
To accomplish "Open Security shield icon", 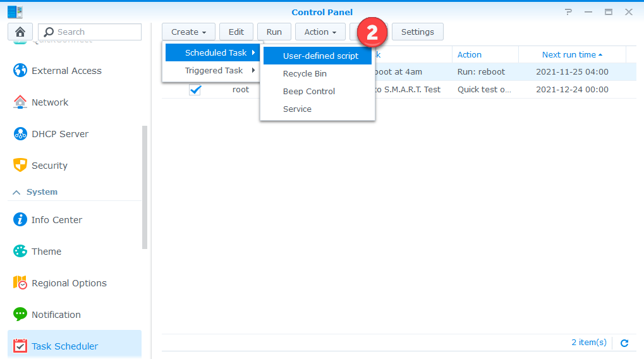I will [x=20, y=166].
